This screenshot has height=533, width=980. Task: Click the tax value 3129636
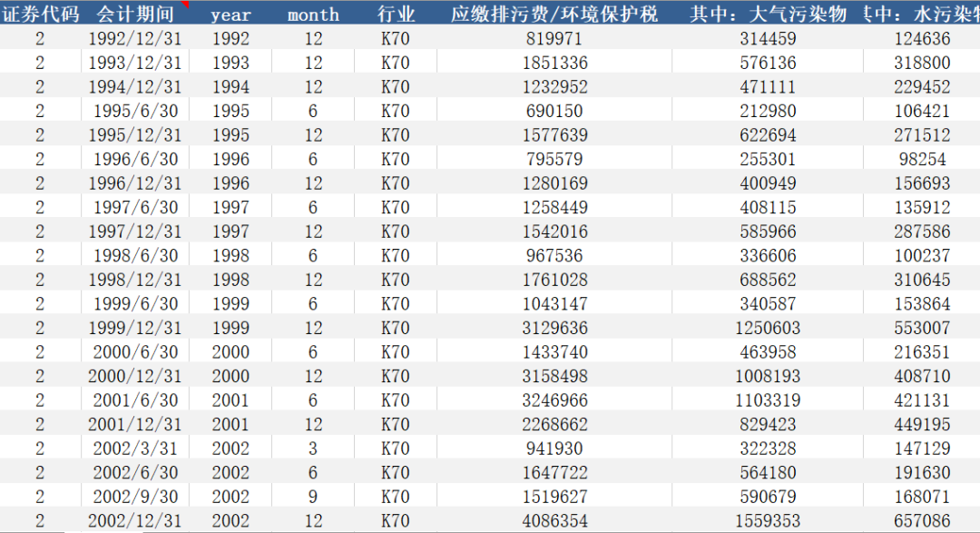tap(555, 328)
